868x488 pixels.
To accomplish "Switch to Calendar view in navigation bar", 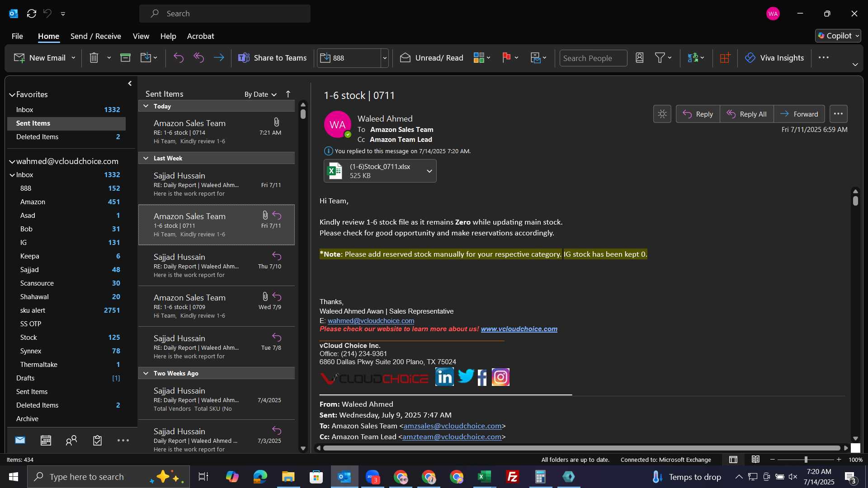I will pyautogui.click(x=46, y=440).
